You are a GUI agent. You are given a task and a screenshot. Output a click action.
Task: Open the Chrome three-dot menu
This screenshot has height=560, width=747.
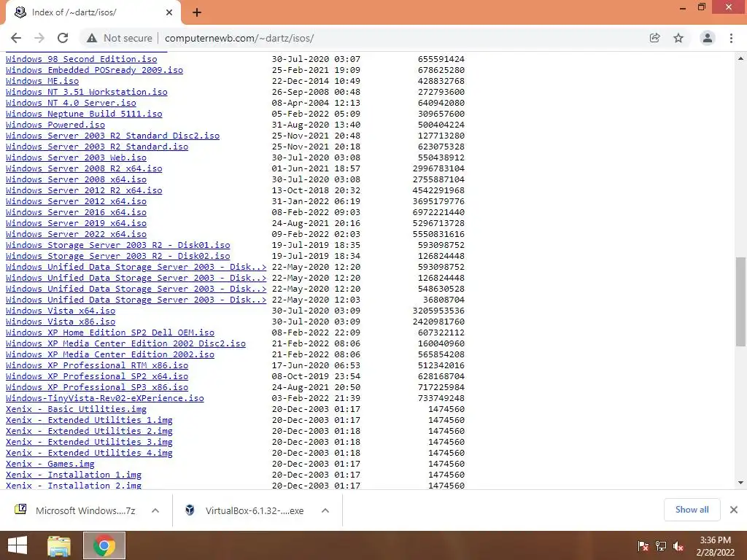click(731, 38)
